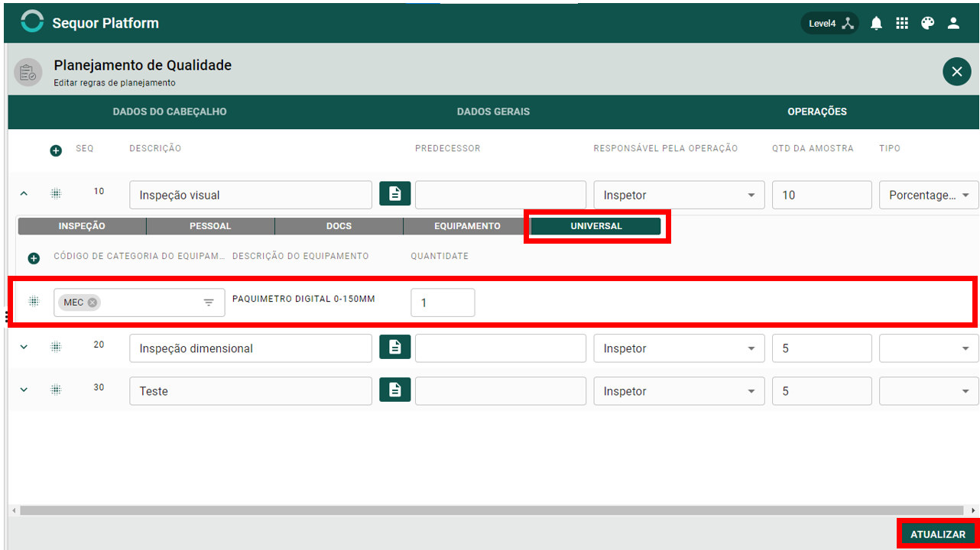Viewport: 980px width, 550px height.
Task: Open type dropdown for Inspeção dimensional
Action: [x=929, y=348]
